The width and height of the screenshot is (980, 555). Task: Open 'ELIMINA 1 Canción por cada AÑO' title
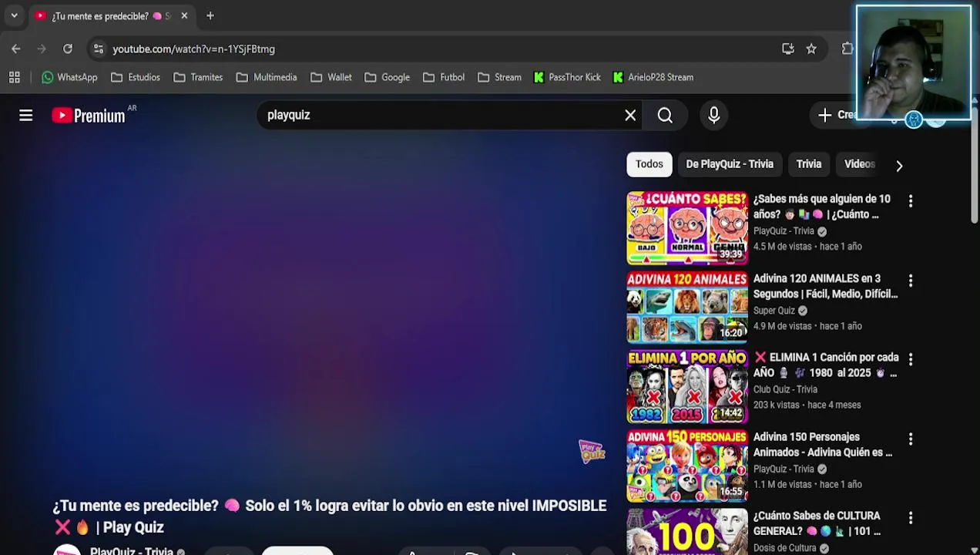click(826, 365)
